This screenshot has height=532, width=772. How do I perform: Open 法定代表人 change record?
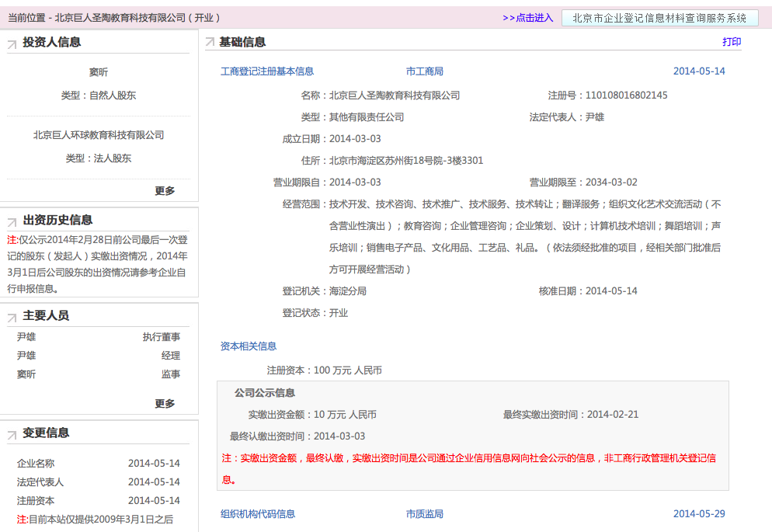[40, 482]
